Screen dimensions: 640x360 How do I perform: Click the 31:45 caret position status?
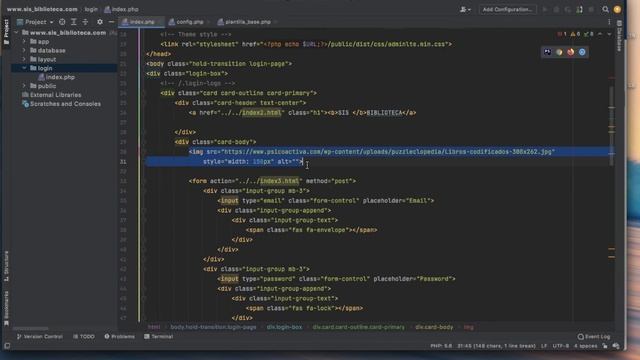coord(496,346)
